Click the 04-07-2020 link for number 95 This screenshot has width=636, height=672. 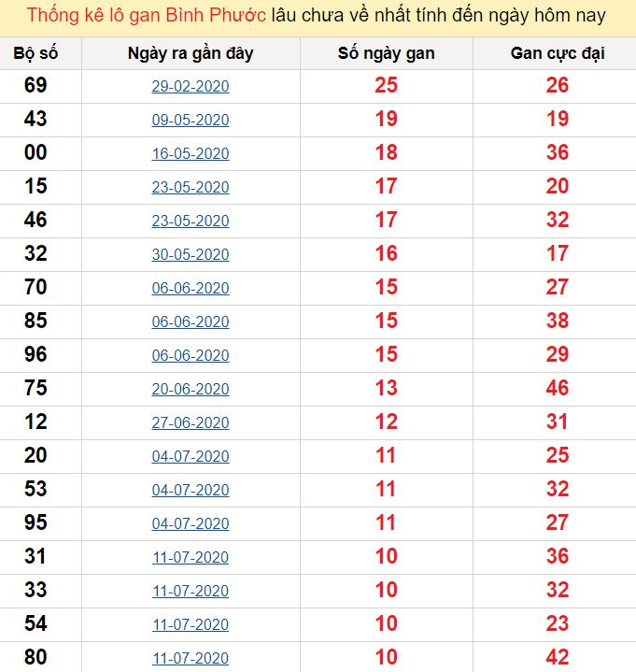coord(191,523)
